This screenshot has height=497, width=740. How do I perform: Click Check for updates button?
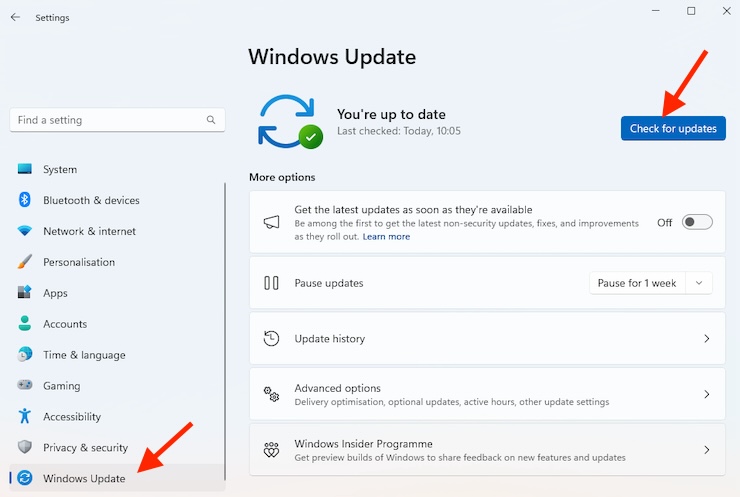[673, 128]
